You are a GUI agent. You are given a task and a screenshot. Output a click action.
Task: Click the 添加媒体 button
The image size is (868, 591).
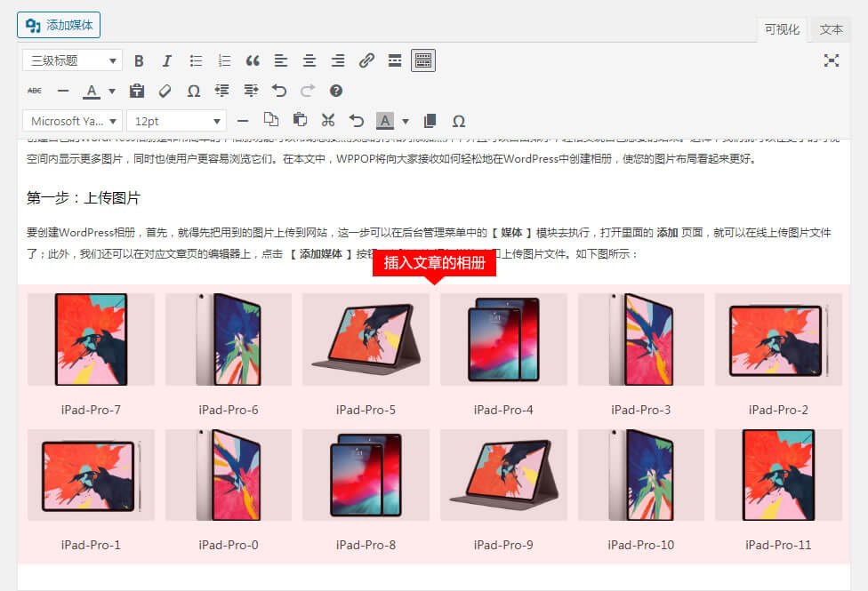click(x=59, y=25)
